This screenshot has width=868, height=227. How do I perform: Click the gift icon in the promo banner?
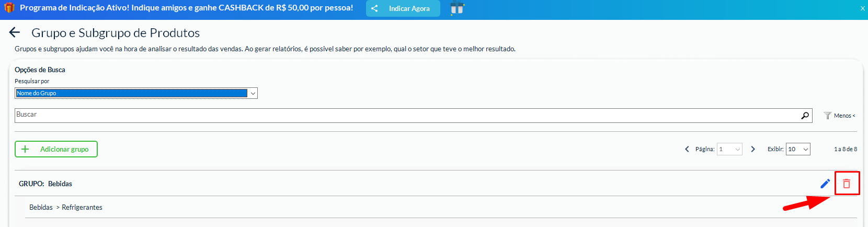coord(9,8)
